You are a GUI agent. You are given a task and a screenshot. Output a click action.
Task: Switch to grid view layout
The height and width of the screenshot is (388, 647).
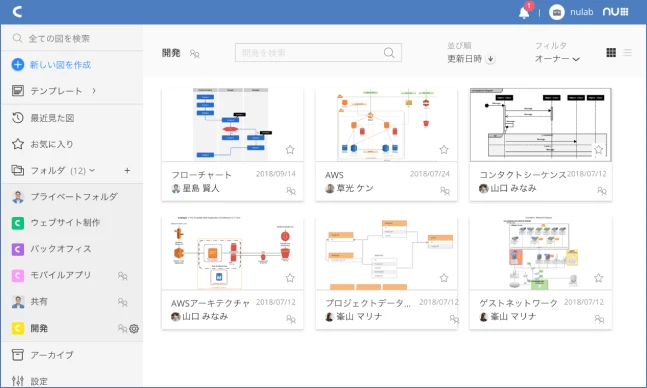click(611, 52)
